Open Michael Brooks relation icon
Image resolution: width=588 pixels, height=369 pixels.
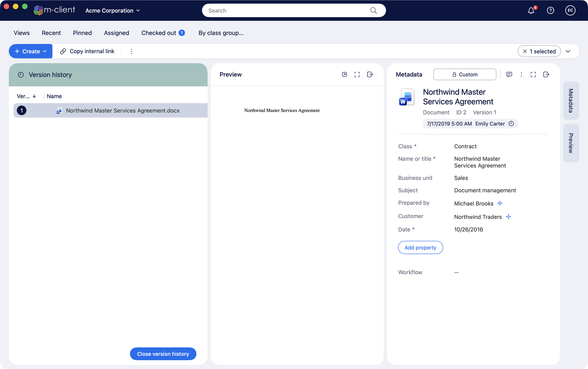tap(500, 203)
